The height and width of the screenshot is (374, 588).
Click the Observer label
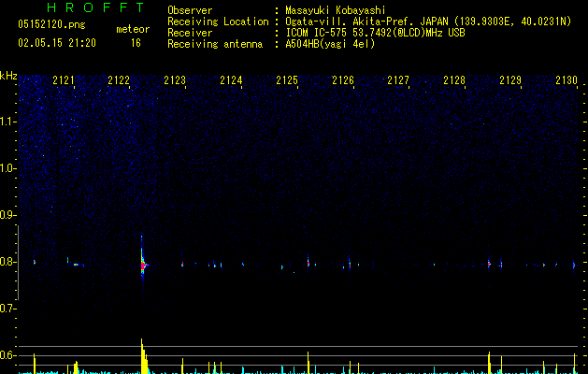pyautogui.click(x=190, y=10)
